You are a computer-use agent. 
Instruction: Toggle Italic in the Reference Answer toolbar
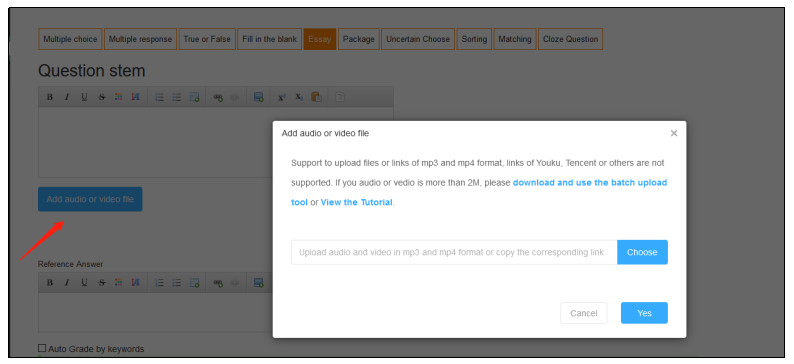tap(66, 283)
